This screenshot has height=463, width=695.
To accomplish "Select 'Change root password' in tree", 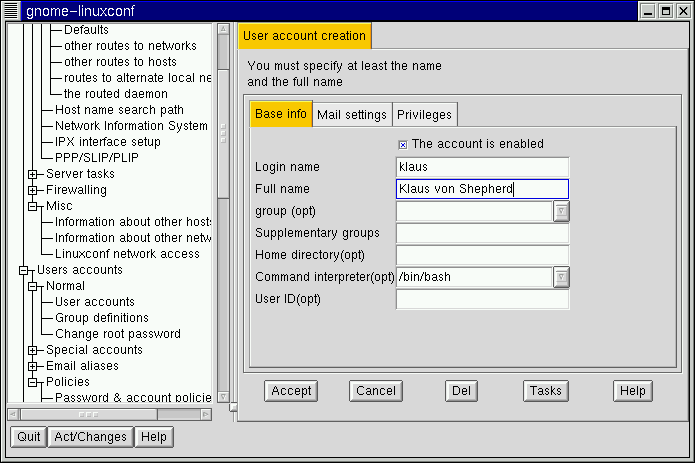I will [117, 334].
